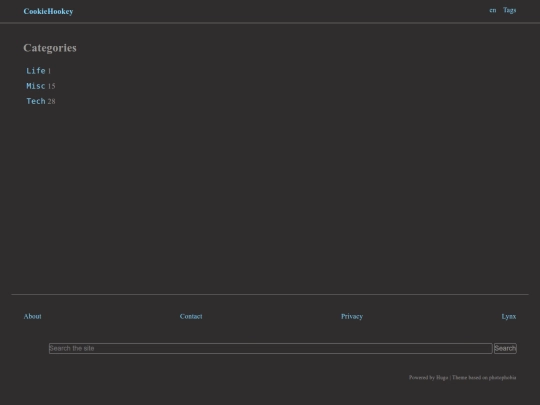Open the Tags page in header

coord(509,10)
